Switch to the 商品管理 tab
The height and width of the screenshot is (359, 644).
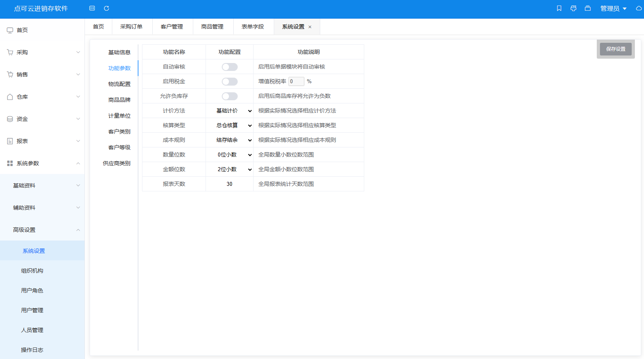pos(213,27)
